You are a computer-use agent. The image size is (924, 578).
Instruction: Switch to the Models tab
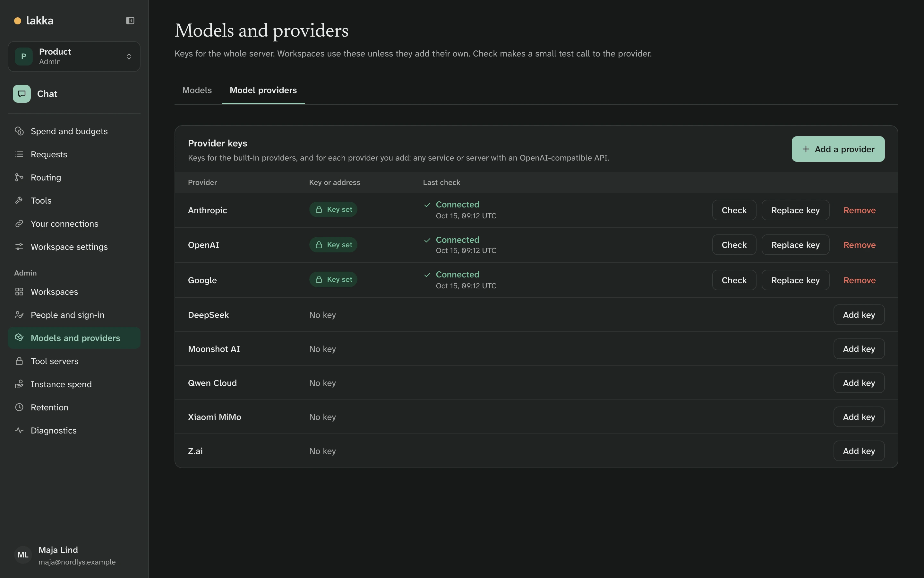(197, 90)
